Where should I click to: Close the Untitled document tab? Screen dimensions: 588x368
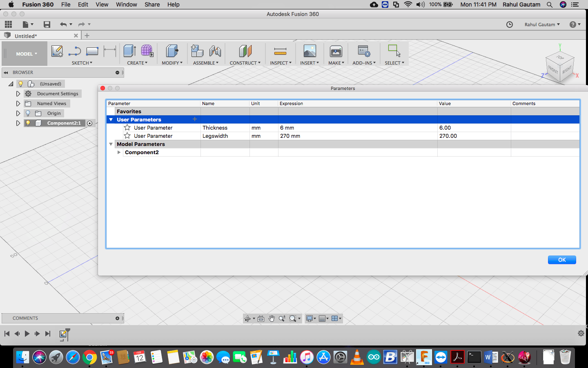click(76, 36)
